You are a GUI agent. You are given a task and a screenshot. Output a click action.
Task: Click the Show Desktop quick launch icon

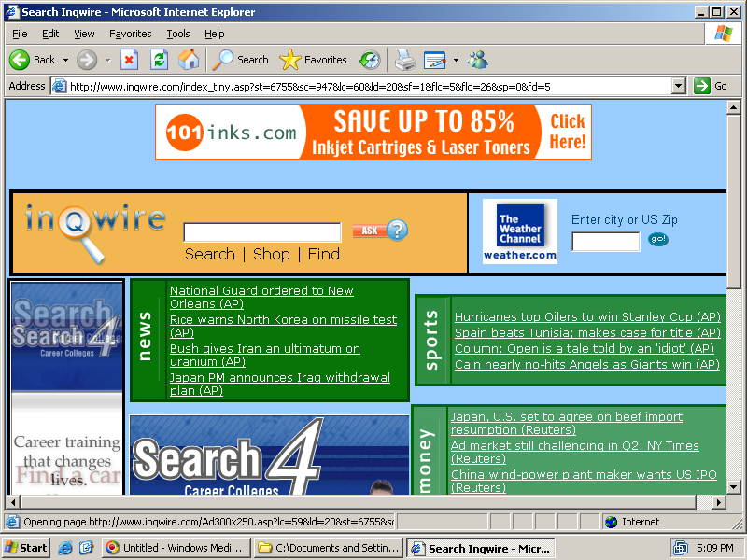pyautogui.click(x=86, y=548)
